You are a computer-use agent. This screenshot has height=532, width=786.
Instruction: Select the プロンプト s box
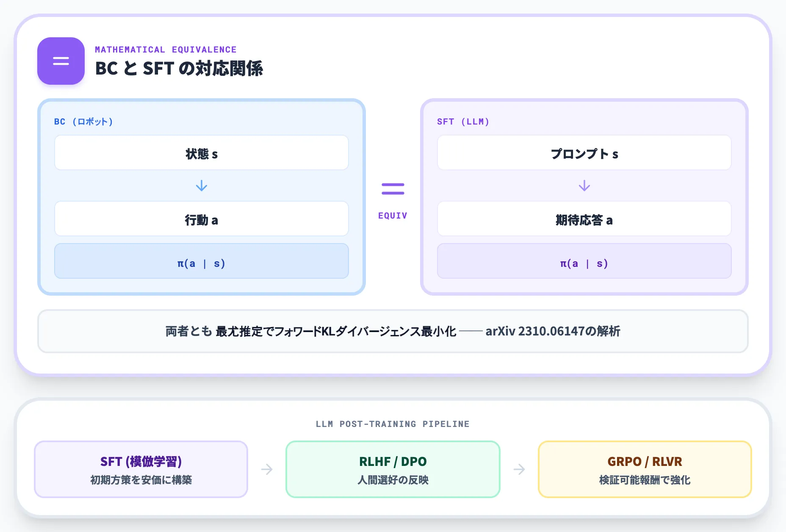tap(584, 152)
